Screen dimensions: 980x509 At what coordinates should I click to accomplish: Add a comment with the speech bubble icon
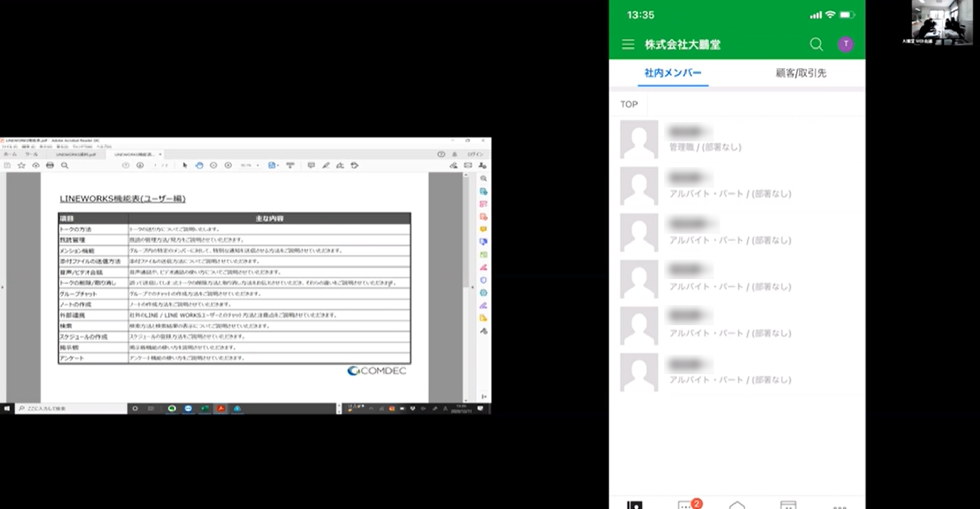pos(311,165)
